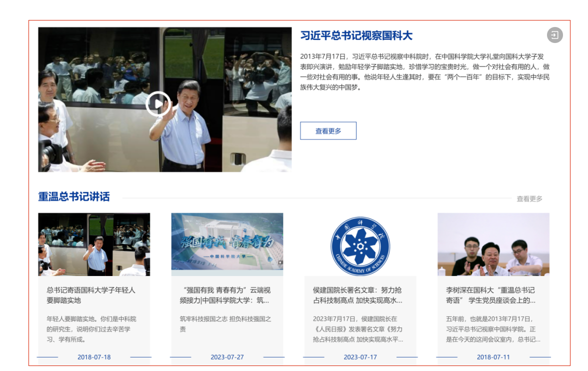Open the 强国有我 青春有为 video thumbnail
This screenshot has height=371, width=588.
point(227,244)
